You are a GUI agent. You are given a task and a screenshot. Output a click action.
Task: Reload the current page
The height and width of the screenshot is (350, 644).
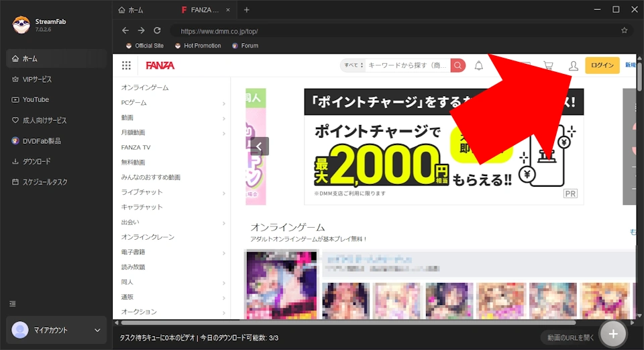click(157, 30)
